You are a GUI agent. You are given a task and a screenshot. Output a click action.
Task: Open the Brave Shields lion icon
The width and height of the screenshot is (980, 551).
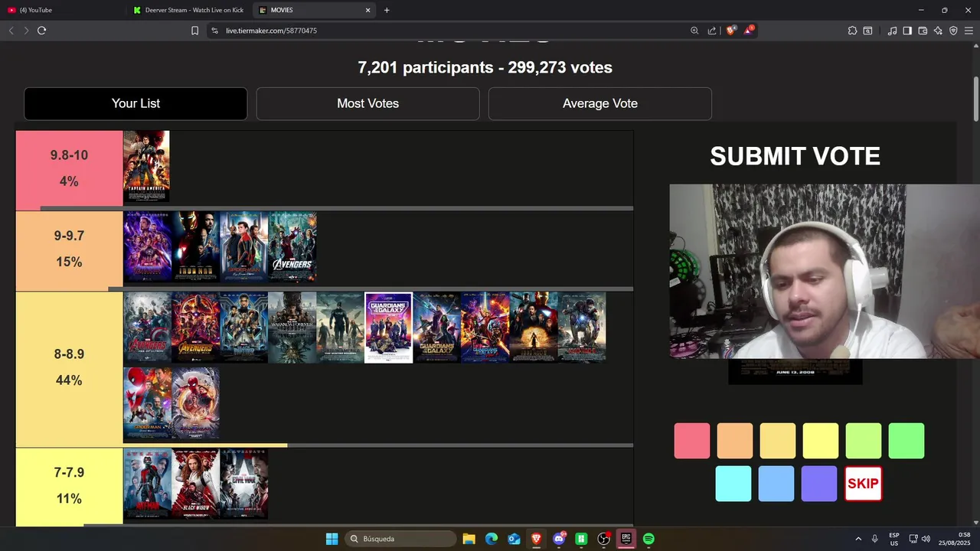(731, 31)
